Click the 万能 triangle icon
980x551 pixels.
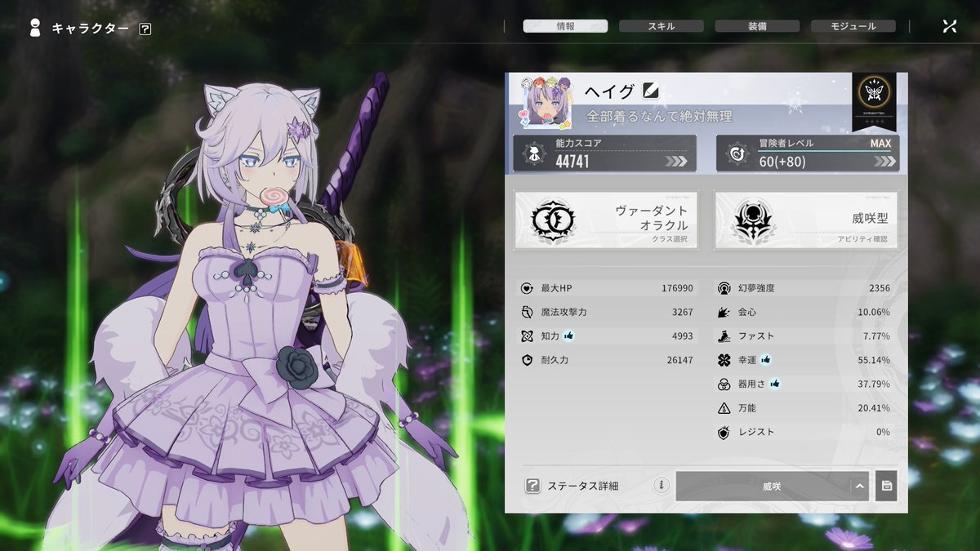tap(724, 408)
